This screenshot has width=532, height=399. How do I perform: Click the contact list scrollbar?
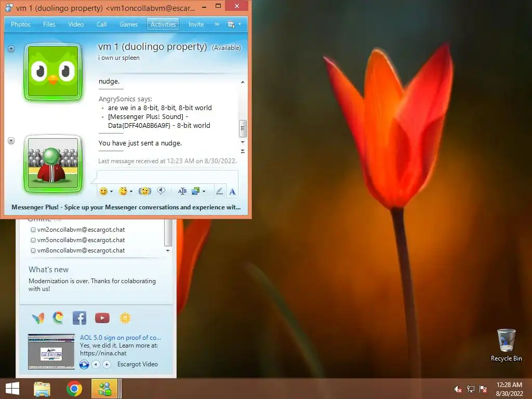pyautogui.click(x=168, y=233)
